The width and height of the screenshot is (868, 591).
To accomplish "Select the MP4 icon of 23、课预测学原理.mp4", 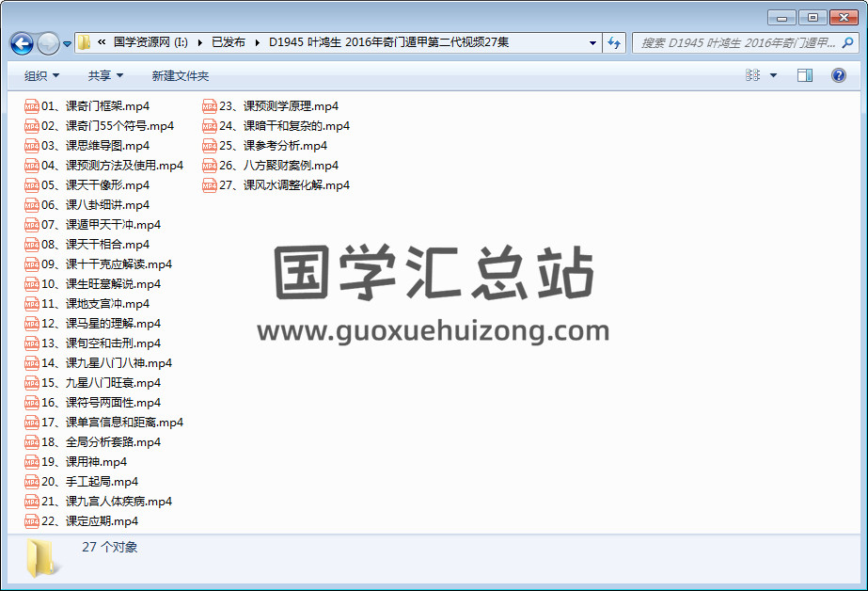I will tap(210, 106).
